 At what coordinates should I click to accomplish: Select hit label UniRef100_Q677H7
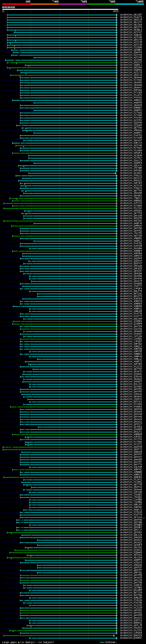point(131,369)
